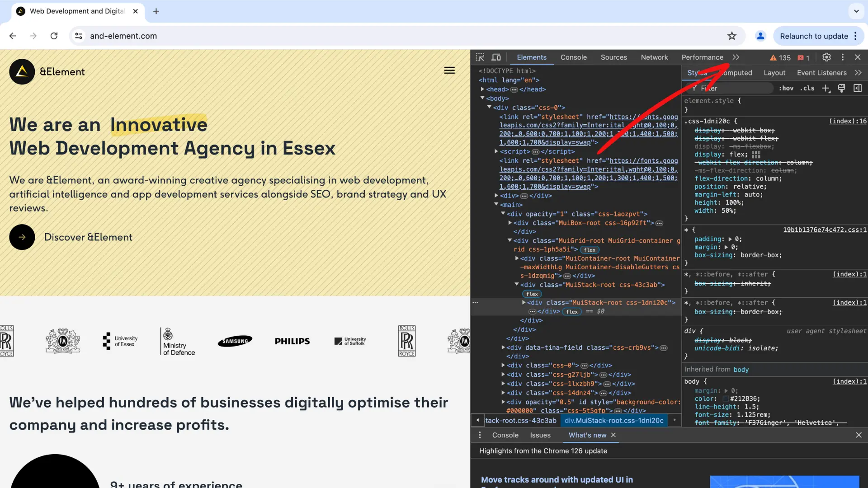Expand the script element
The height and width of the screenshot is (488, 868).
496,151
